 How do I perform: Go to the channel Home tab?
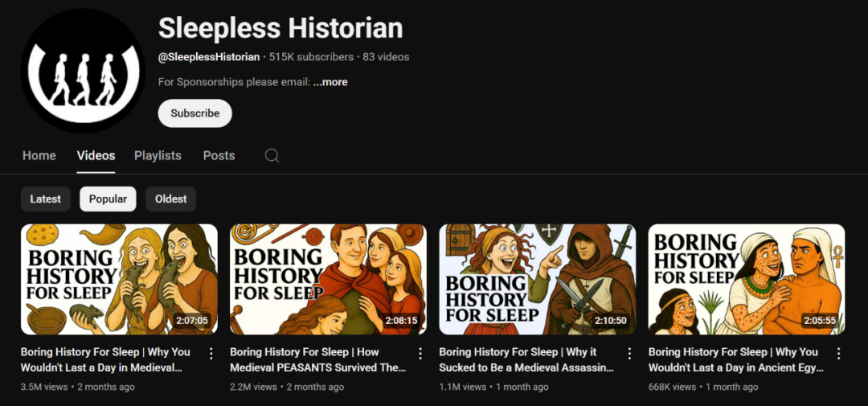coord(39,156)
